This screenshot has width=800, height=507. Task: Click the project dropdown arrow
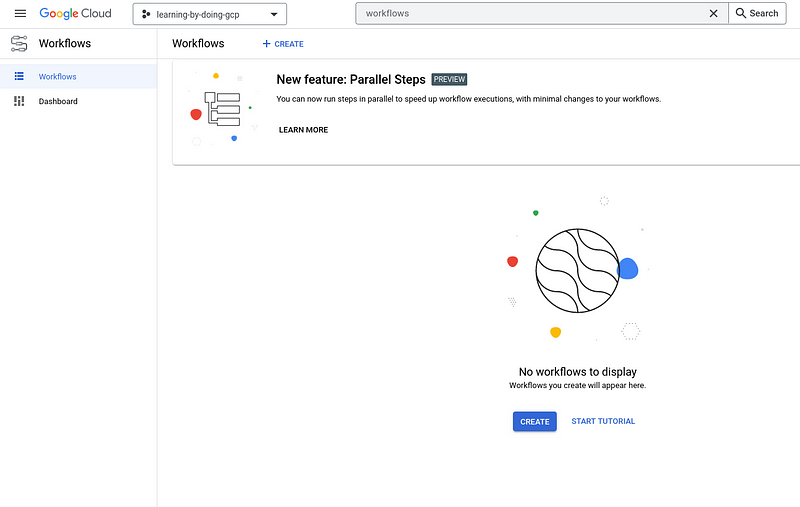tap(274, 14)
